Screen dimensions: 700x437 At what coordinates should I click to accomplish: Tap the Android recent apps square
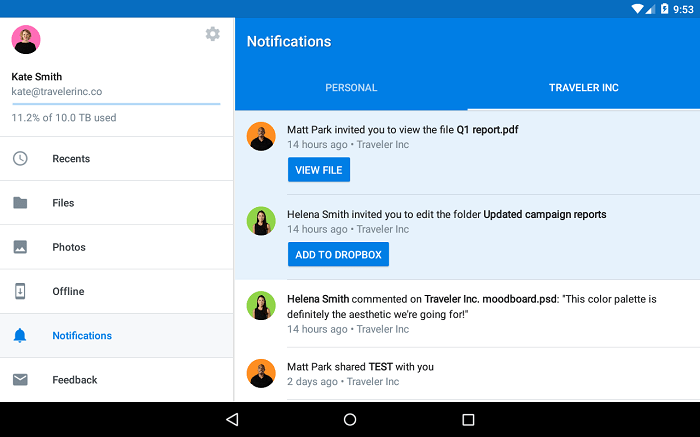468,419
